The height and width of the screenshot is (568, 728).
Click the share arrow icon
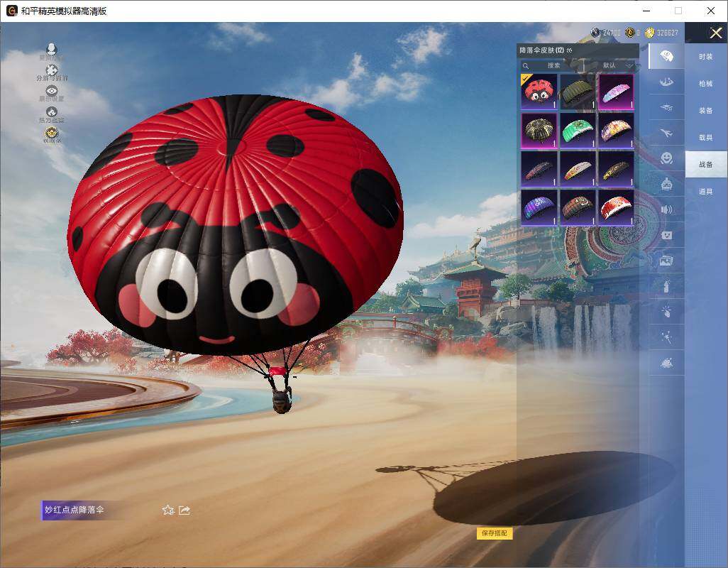[184, 510]
